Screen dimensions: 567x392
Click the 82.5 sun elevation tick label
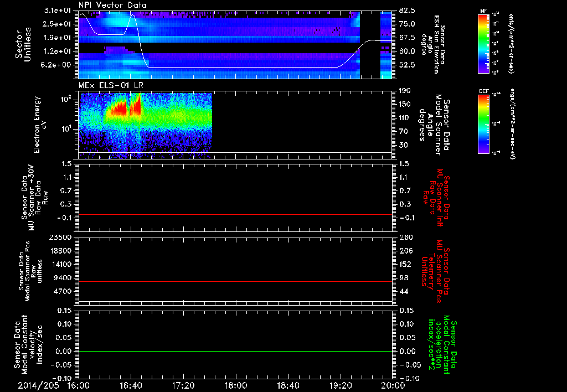407,11
